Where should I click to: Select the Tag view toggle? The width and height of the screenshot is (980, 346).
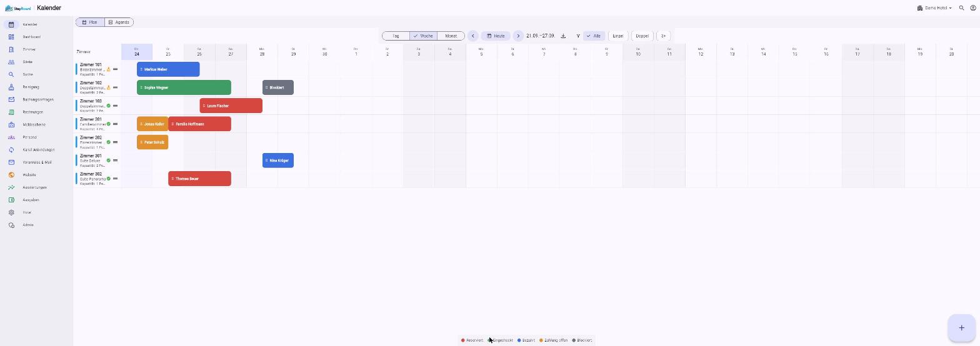(396, 36)
